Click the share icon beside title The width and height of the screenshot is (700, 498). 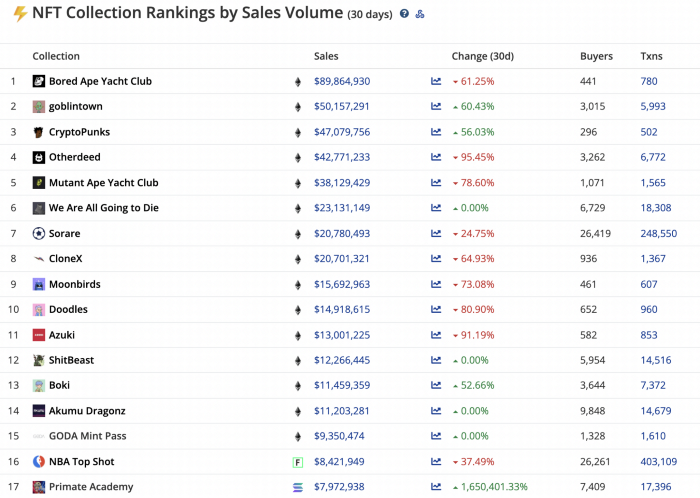tap(420, 14)
